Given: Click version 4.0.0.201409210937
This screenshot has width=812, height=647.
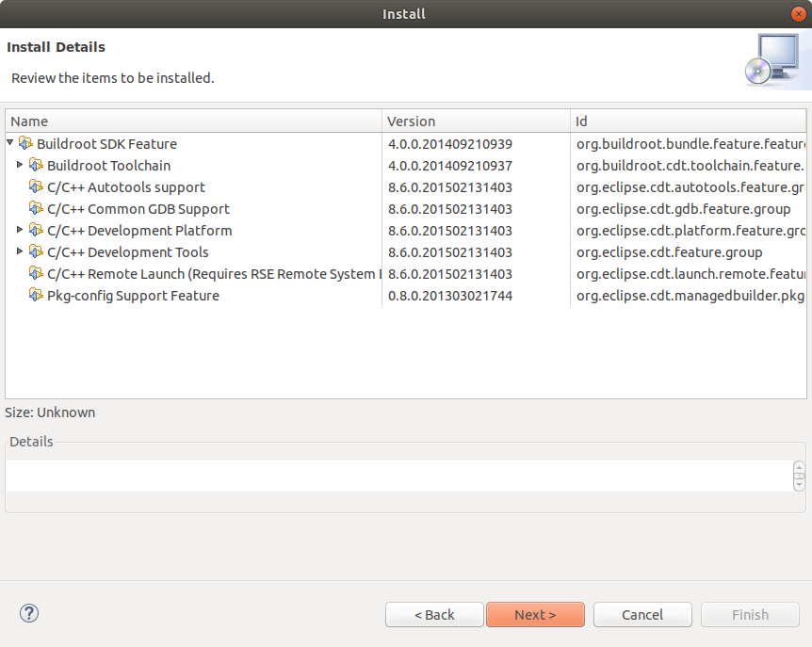Looking at the screenshot, I should [x=450, y=166].
